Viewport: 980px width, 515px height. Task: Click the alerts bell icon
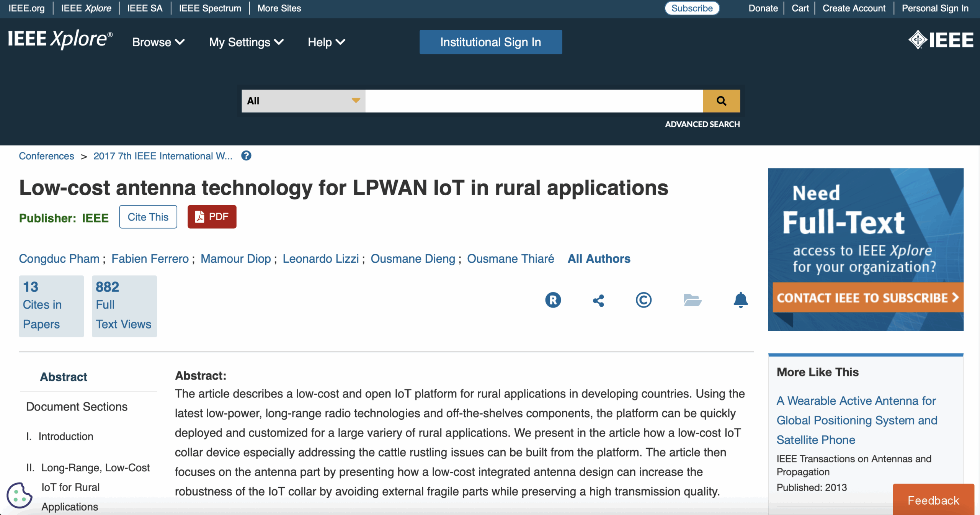[740, 300]
